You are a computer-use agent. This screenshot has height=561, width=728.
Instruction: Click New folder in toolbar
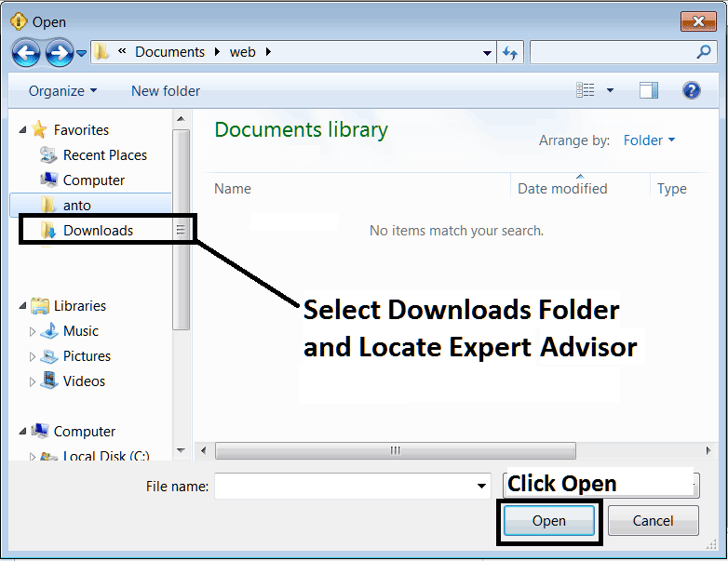166,90
